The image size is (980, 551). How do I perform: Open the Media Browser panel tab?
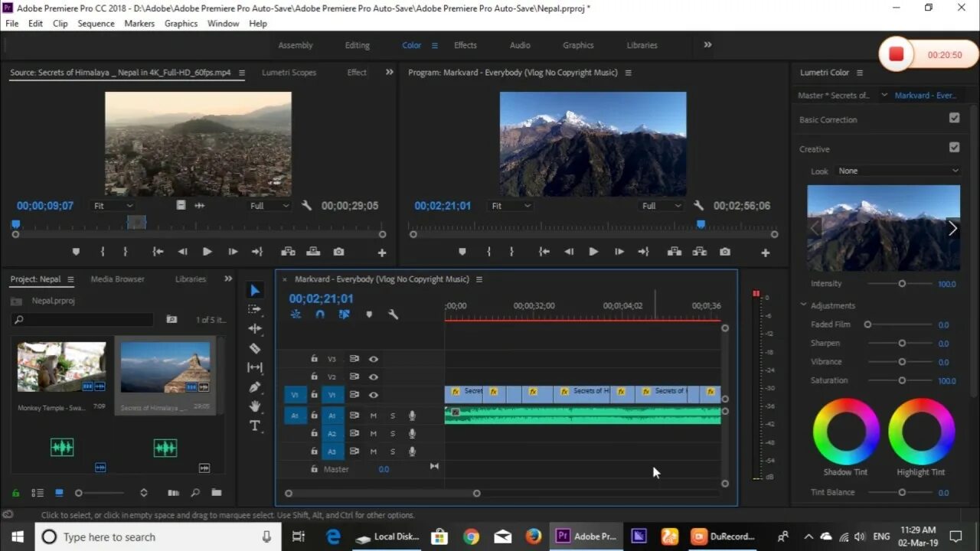click(117, 279)
